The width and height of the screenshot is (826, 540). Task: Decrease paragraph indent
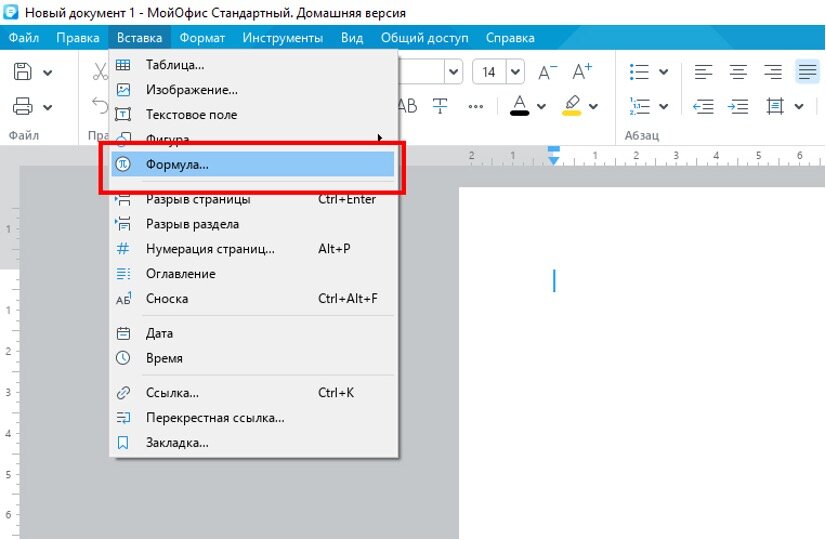click(x=703, y=106)
